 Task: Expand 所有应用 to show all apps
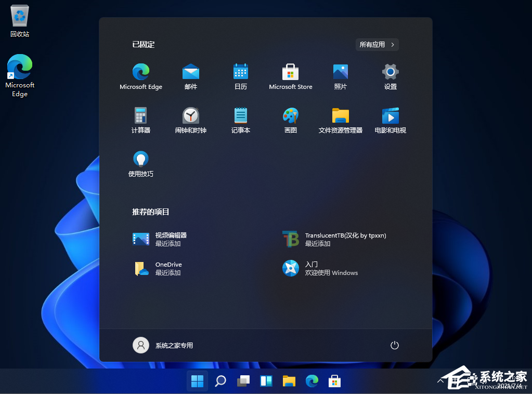click(377, 44)
